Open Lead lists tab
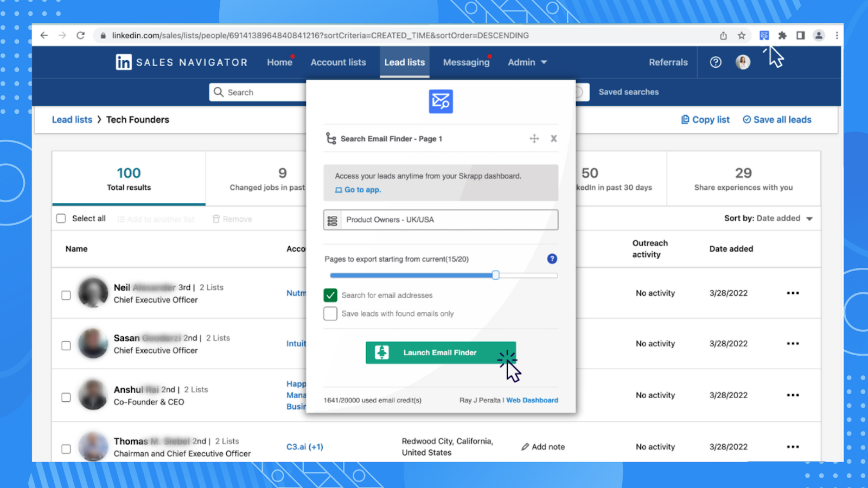The width and height of the screenshot is (868, 488). (405, 62)
